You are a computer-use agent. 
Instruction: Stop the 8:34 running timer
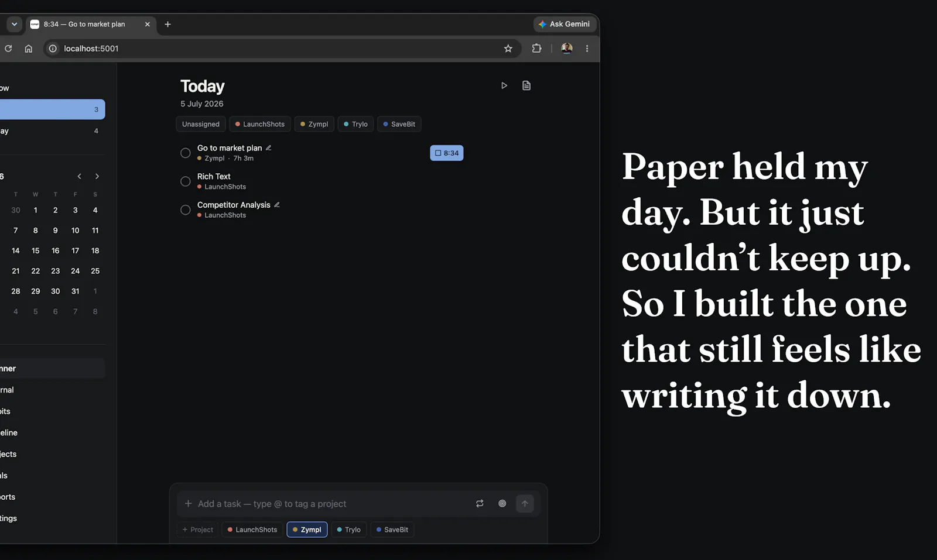coord(447,153)
